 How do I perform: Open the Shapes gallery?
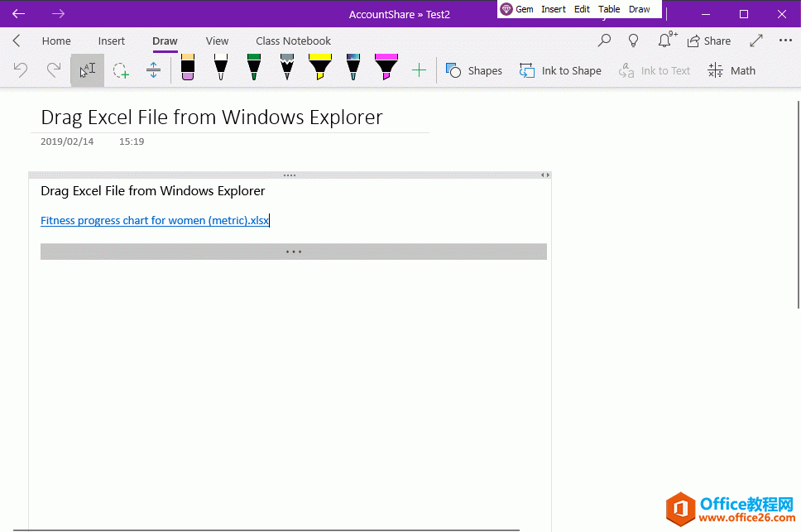click(473, 70)
